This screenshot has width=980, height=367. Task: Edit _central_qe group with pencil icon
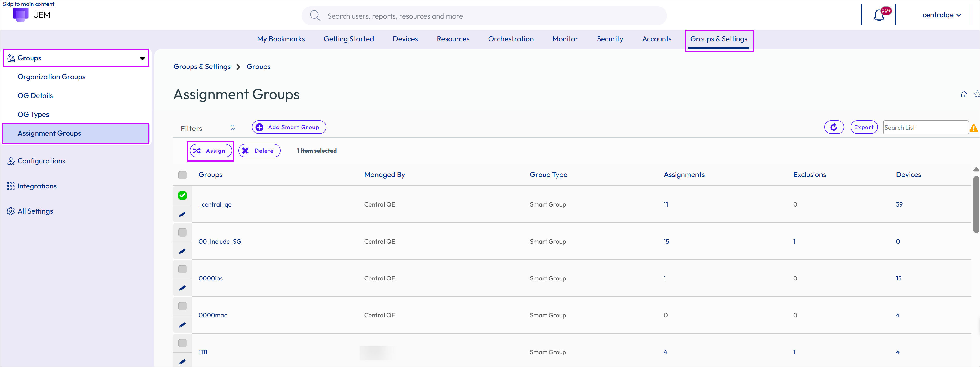click(x=182, y=214)
